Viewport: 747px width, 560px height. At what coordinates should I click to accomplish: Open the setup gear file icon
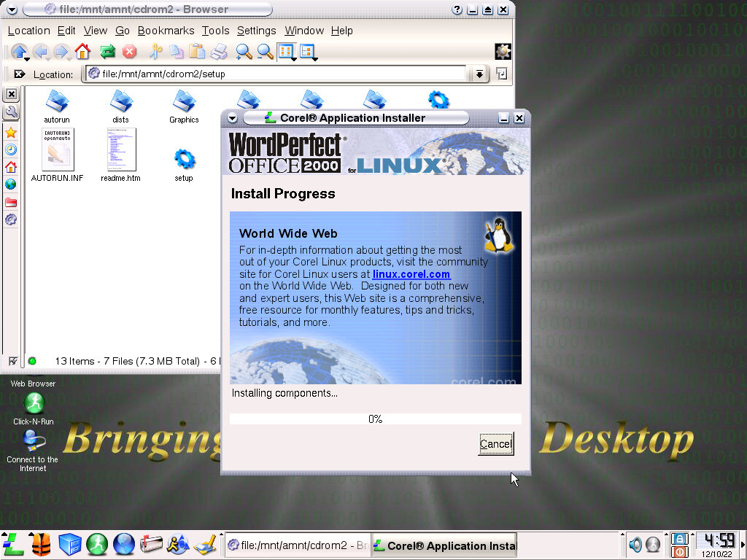[184, 158]
